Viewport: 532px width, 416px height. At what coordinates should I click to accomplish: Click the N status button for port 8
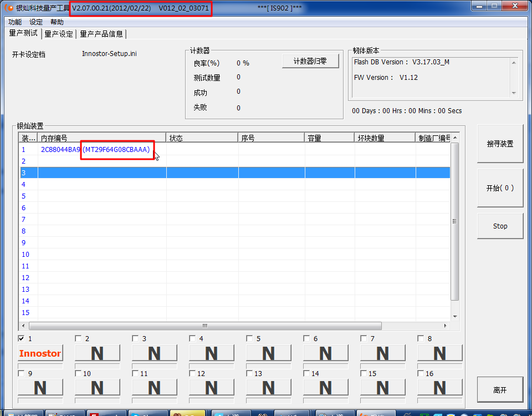(x=439, y=353)
